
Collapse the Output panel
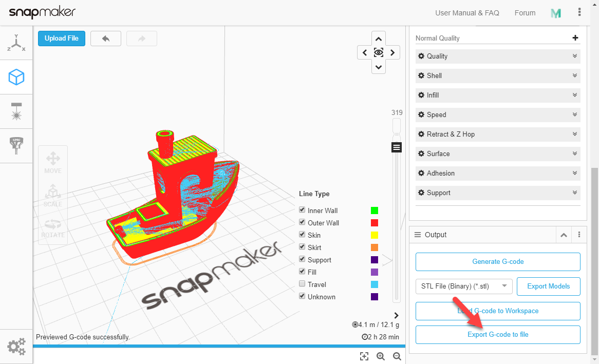[x=564, y=235]
